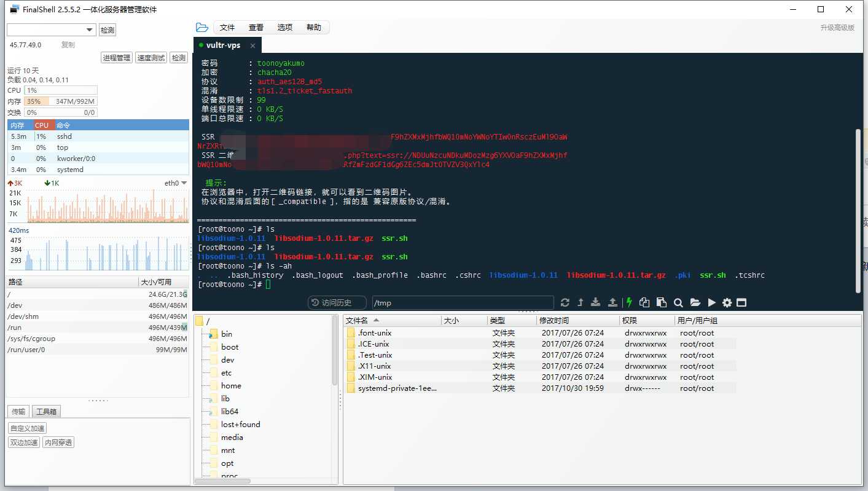The width and height of the screenshot is (868, 491).
Task: Select the media folder in tree
Action: [x=232, y=437]
